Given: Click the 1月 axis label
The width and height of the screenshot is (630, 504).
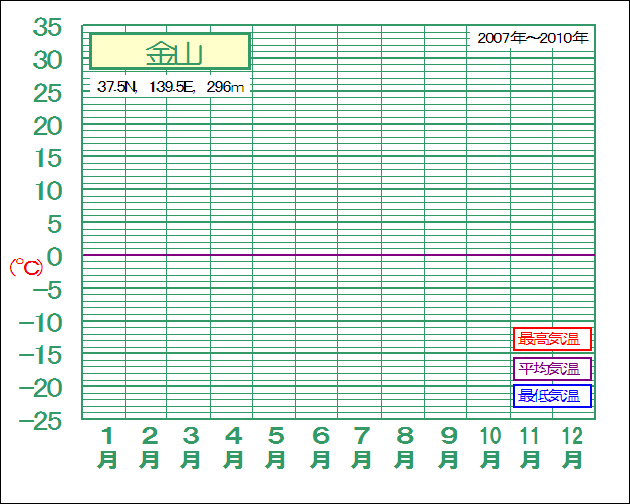Looking at the screenshot, I should tap(107, 447).
